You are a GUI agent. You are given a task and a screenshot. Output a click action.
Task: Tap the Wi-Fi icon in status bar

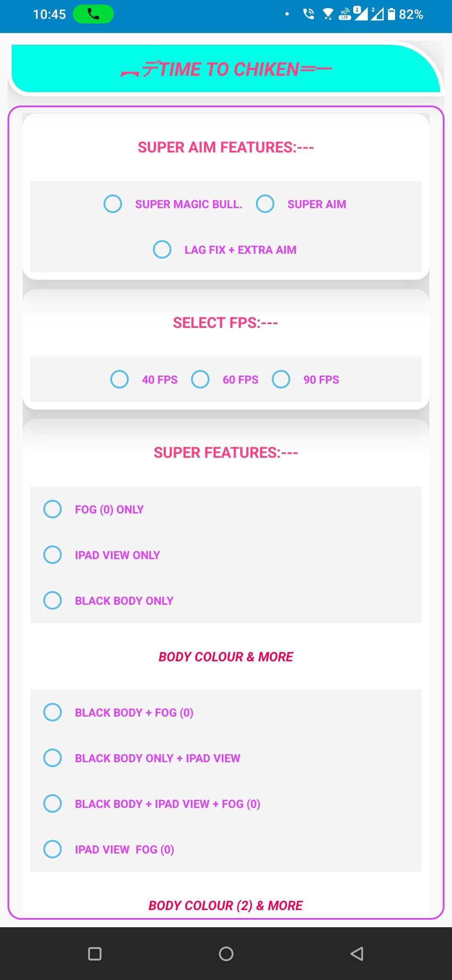(328, 14)
